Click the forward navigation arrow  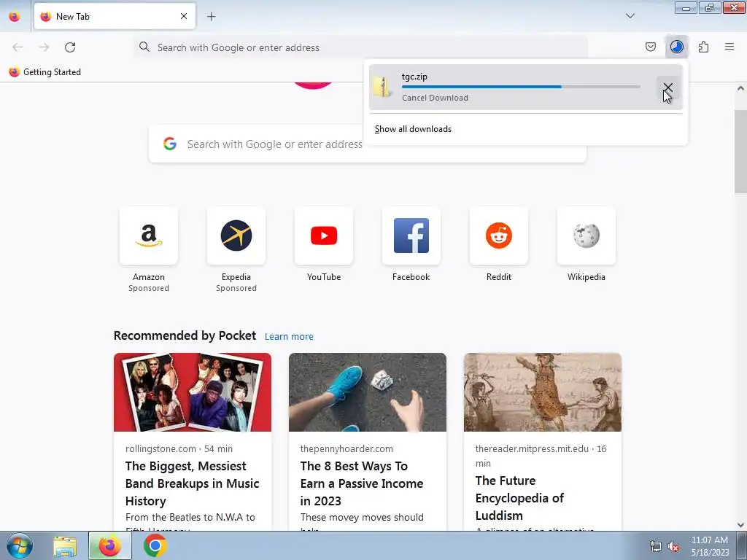pyautogui.click(x=44, y=47)
